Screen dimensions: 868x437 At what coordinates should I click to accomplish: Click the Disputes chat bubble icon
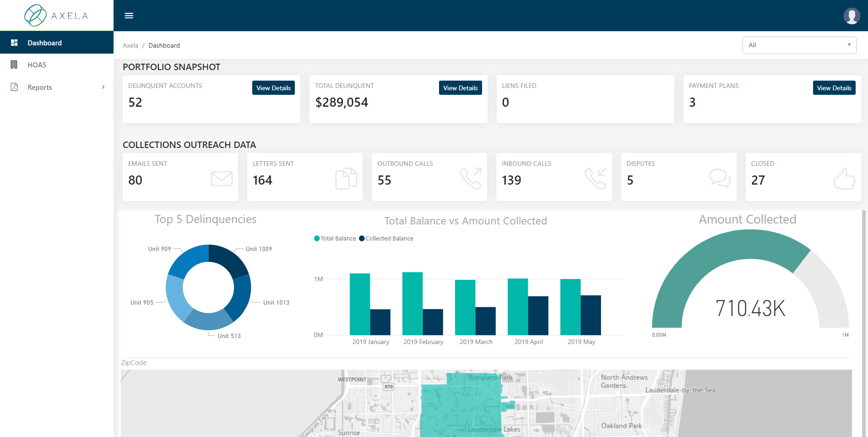tap(720, 179)
